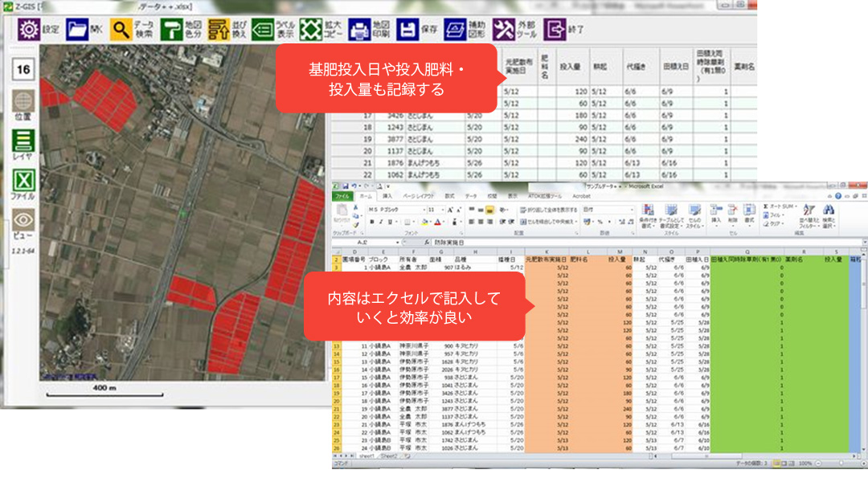868x482 pixels.
Task: Click the 田植え日 column header in Z-GIS table
Action: (x=675, y=67)
